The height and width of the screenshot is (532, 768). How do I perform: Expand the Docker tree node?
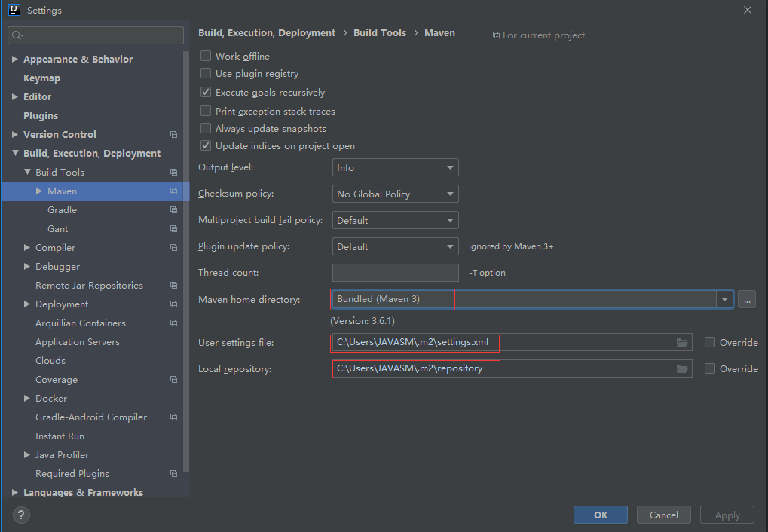27,399
